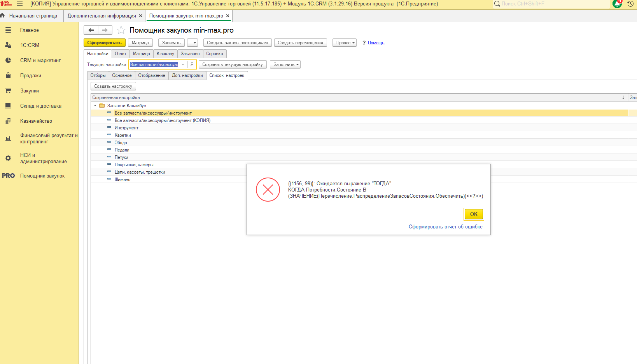Open the current setting combo box arrow
The width and height of the screenshot is (637, 364).
coord(183,64)
